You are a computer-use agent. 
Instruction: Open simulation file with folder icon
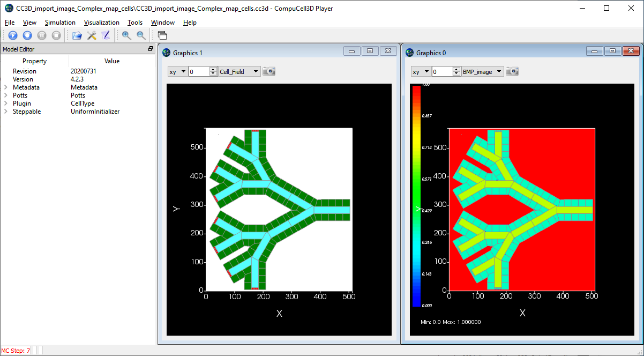point(77,35)
